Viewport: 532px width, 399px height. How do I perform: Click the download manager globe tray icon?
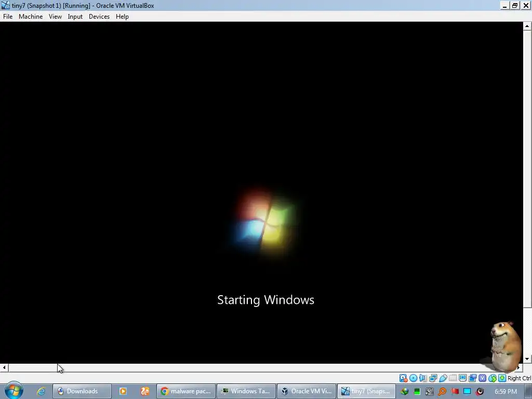[x=404, y=392]
